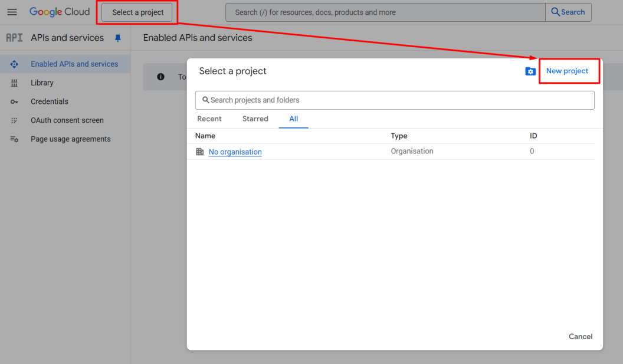Viewport: 623px width, 364px height.
Task: Focus the Search projects and folders field
Action: coord(395,100)
